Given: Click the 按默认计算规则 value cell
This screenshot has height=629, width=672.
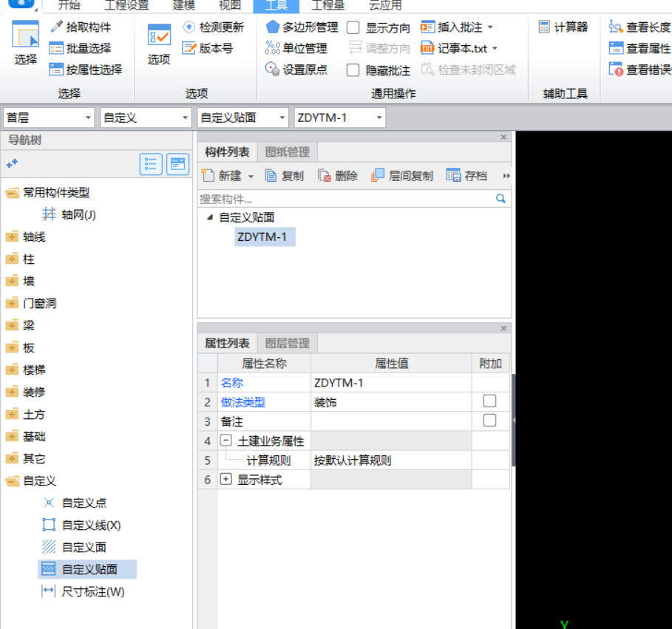Looking at the screenshot, I should pyautogui.click(x=391, y=460).
